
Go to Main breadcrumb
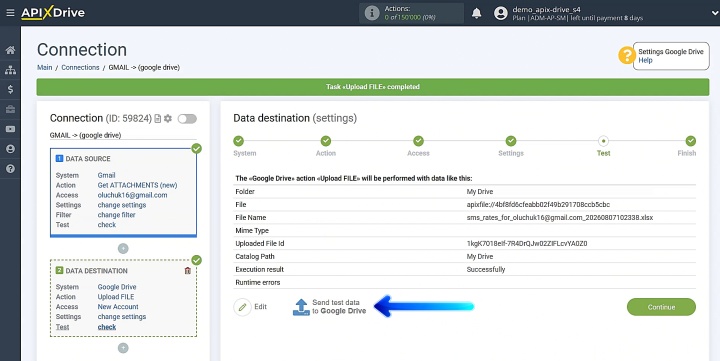(45, 68)
